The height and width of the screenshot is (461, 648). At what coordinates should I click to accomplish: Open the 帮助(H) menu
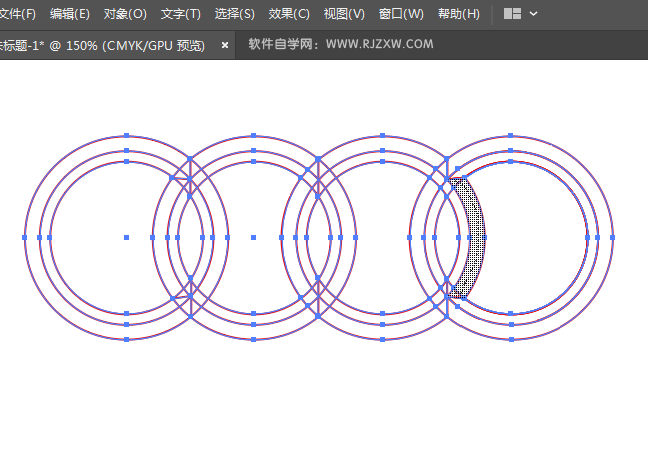click(459, 14)
